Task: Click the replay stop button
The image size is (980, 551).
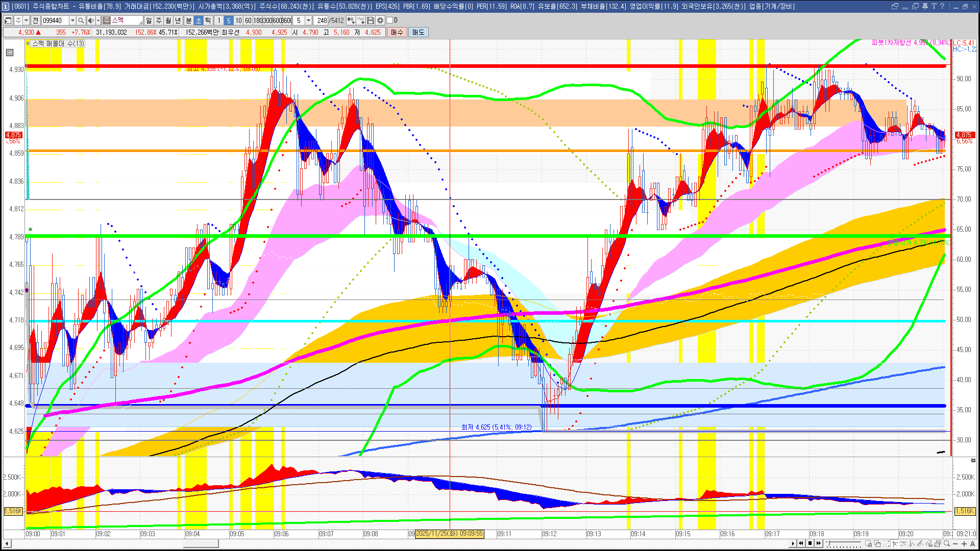Action: 810,543
